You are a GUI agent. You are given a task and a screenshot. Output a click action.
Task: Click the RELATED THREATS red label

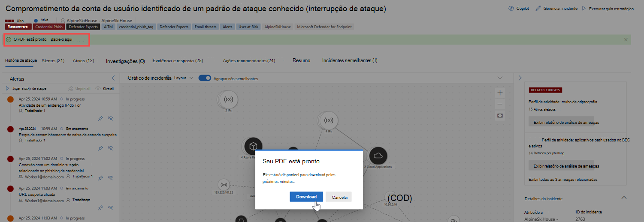point(546,90)
